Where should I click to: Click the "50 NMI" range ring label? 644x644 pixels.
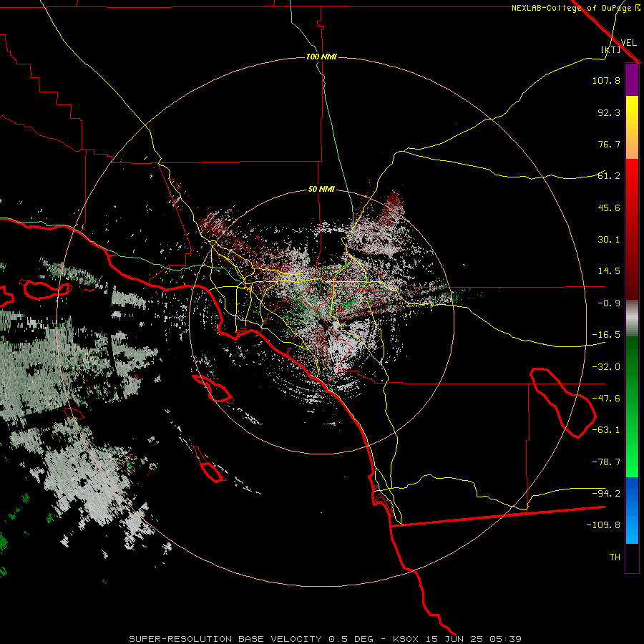tap(321, 190)
